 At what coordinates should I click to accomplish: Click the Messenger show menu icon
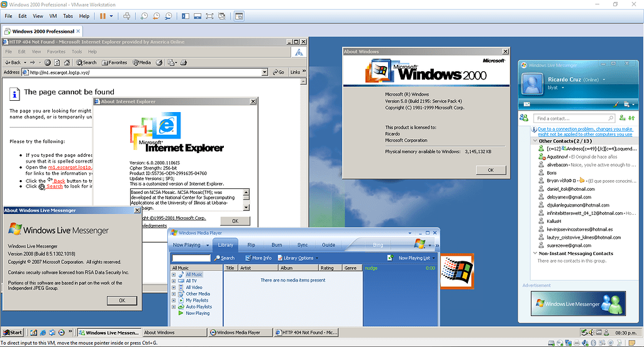click(628, 105)
